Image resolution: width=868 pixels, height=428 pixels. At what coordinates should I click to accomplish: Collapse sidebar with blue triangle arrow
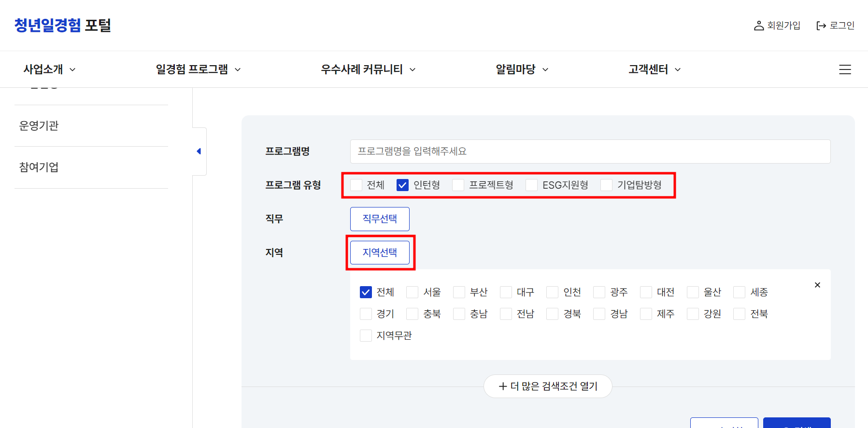tap(199, 152)
